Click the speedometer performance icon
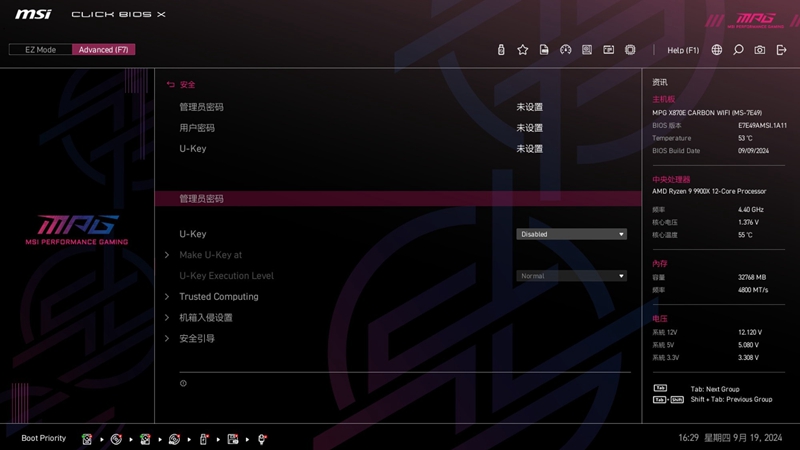This screenshot has height=450, width=800. point(565,50)
